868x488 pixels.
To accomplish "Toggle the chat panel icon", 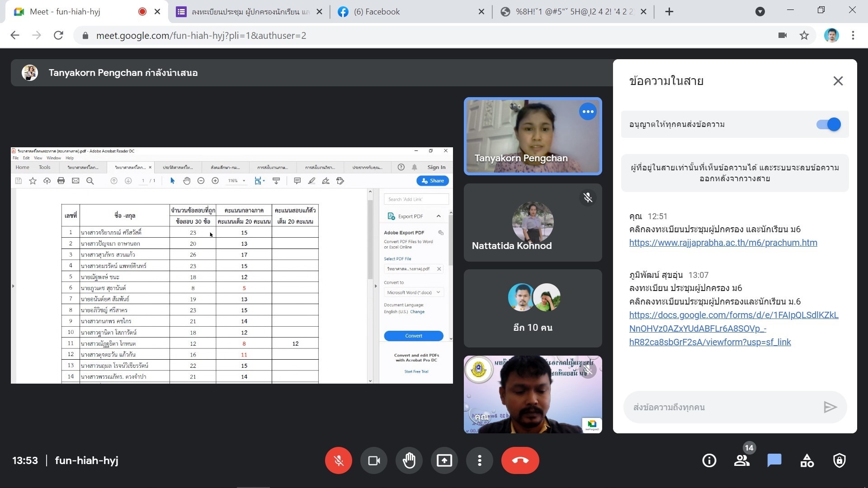I will pos(774,460).
